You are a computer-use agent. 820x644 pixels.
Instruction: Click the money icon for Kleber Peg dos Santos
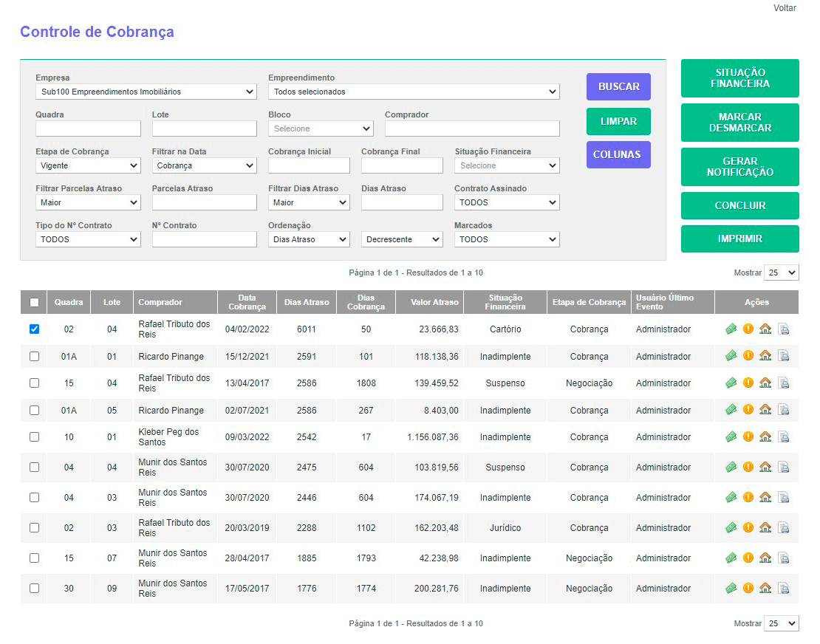[731, 437]
